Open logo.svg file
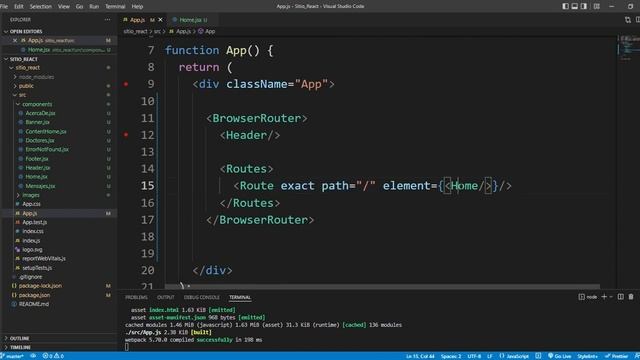The height and width of the screenshot is (360, 640). (32, 250)
